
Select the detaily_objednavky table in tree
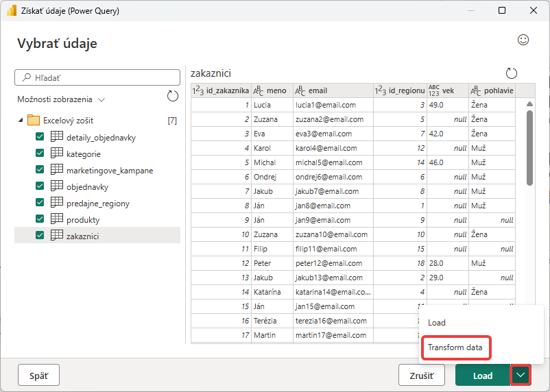pos(101,138)
